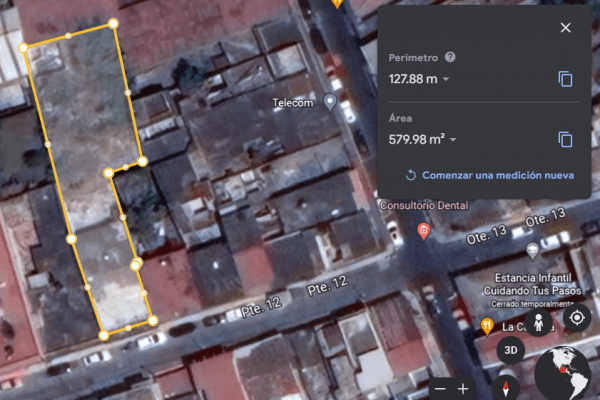Select the Telecom place marker
Image resolution: width=600 pixels, height=400 pixels.
(330, 103)
